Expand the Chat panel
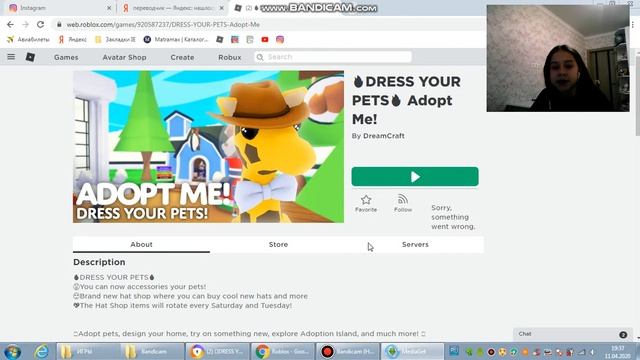Screen dimensions: 640x360 pos(573,334)
